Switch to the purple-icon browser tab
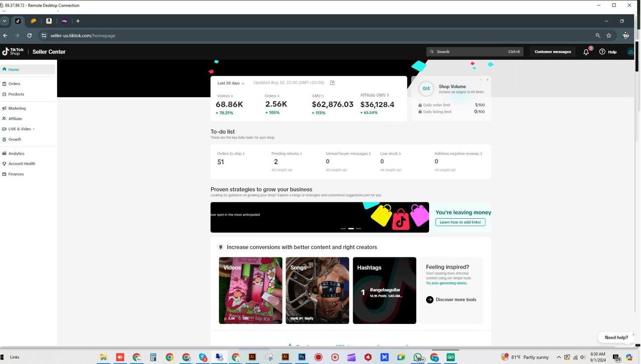This screenshot has height=364, width=641. 64,21
